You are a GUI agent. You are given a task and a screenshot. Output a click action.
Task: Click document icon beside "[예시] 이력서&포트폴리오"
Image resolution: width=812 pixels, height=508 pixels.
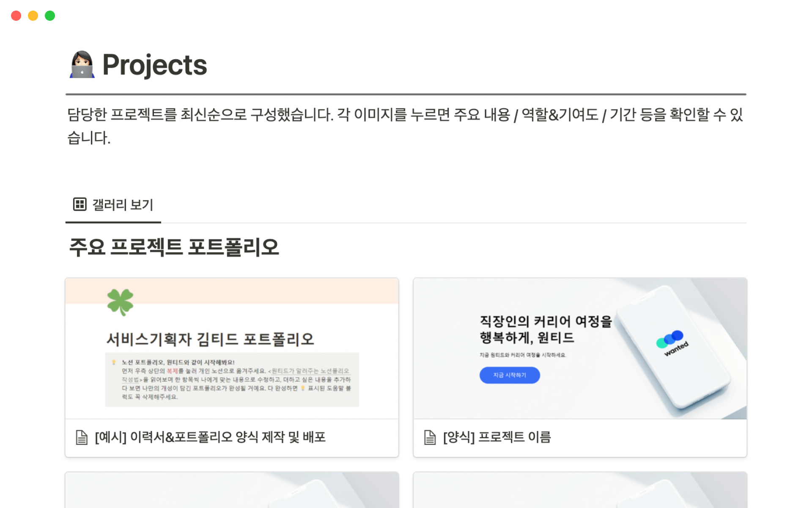point(82,437)
